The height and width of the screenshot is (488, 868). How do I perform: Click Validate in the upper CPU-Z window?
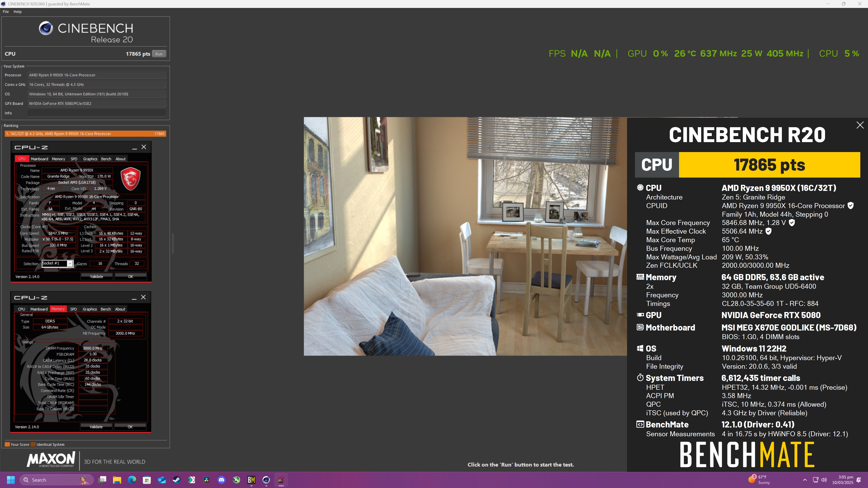coord(96,277)
